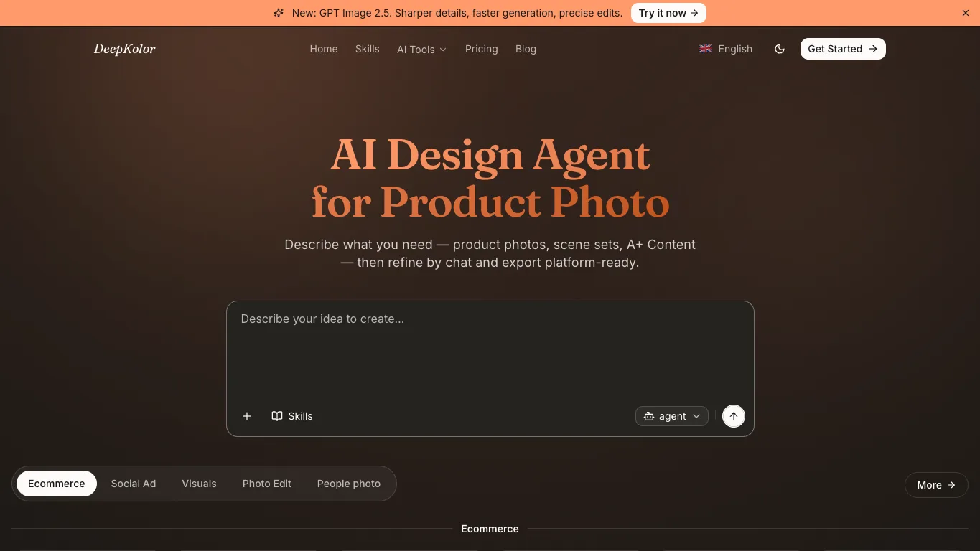Viewport: 980px width, 551px height.
Task: Toggle the dark mode moon icon
Action: 780,49
